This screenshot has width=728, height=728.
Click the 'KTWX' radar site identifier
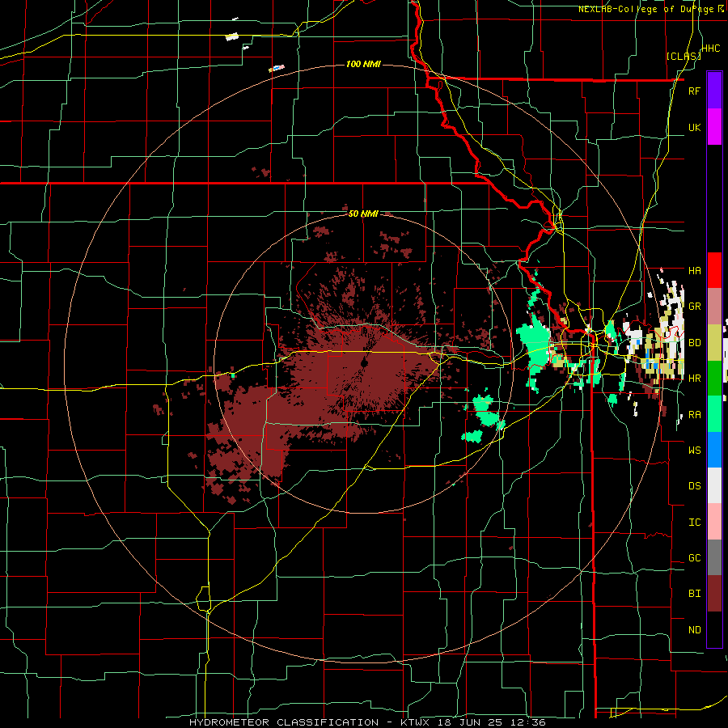click(x=414, y=722)
